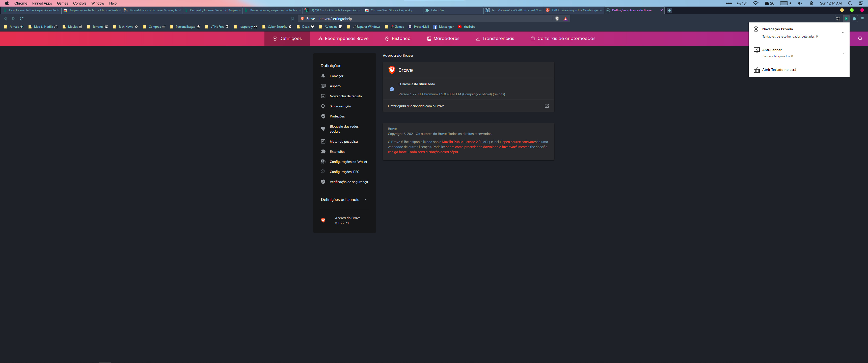The width and height of the screenshot is (868, 363).
Task: Click the Brave Shields lion icon
Action: 557,19
